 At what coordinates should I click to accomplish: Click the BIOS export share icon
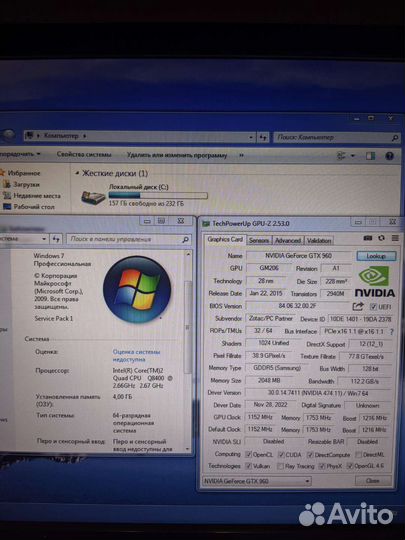(x=358, y=306)
